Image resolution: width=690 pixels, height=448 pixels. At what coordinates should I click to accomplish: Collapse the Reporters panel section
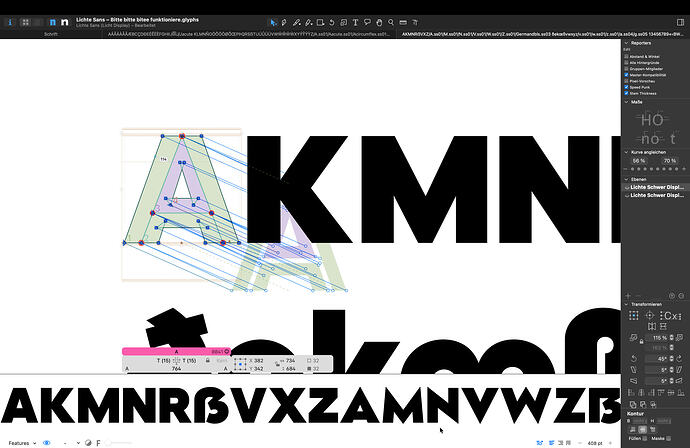(626, 43)
